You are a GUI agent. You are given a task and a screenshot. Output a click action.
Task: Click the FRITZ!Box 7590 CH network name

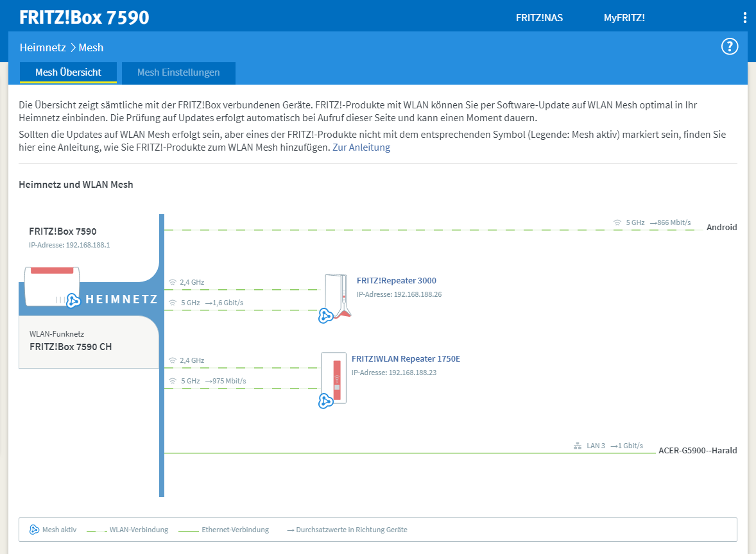pyautogui.click(x=71, y=347)
